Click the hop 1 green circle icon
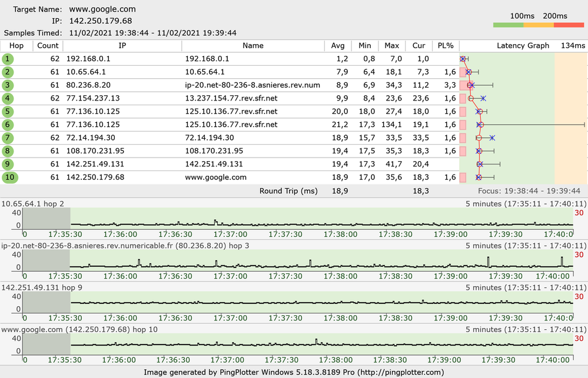This screenshot has height=378, width=588. [8, 59]
